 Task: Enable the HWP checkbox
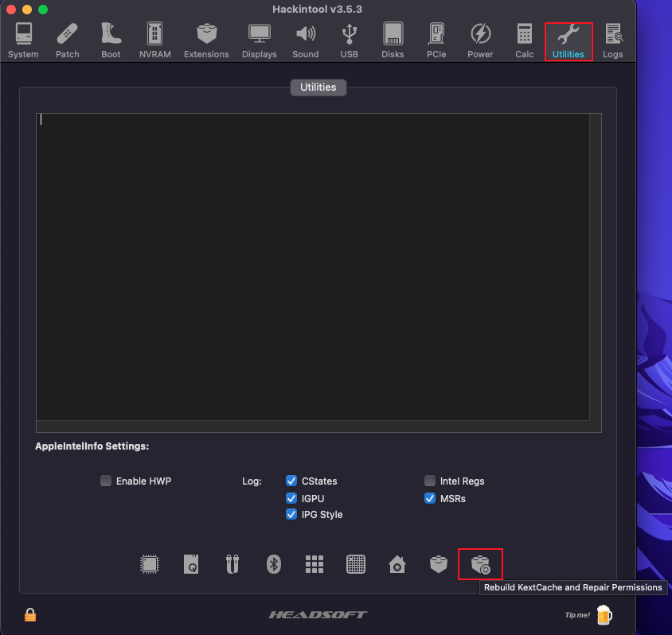(106, 481)
